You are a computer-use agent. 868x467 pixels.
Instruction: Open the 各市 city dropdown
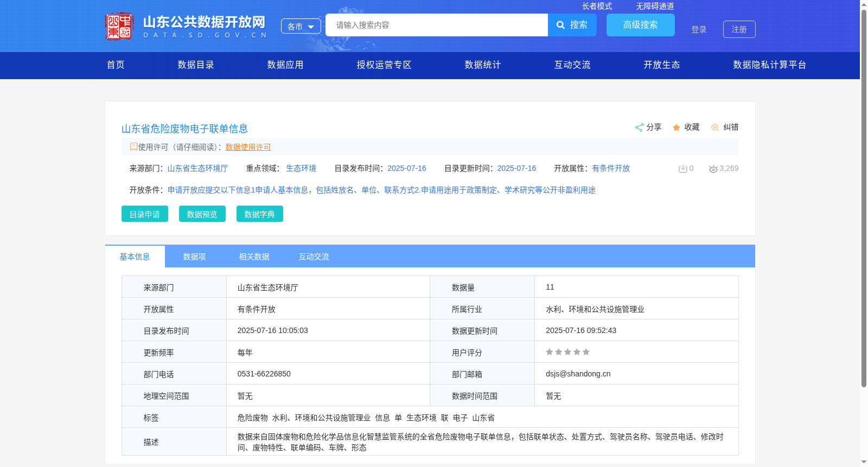pyautogui.click(x=301, y=26)
